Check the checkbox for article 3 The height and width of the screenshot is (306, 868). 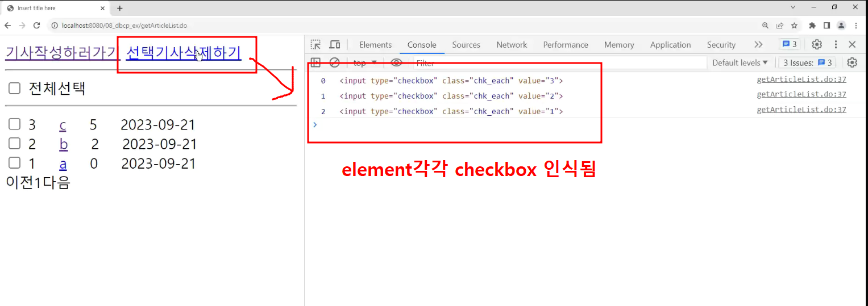[15, 124]
